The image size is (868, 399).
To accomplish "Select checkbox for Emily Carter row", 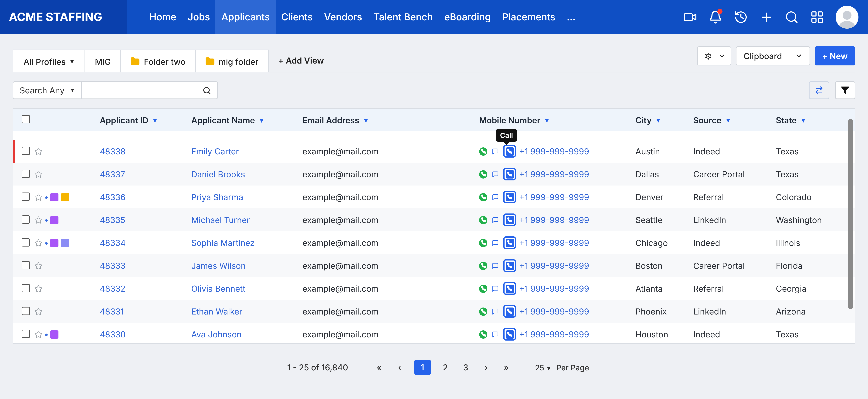I will (26, 151).
